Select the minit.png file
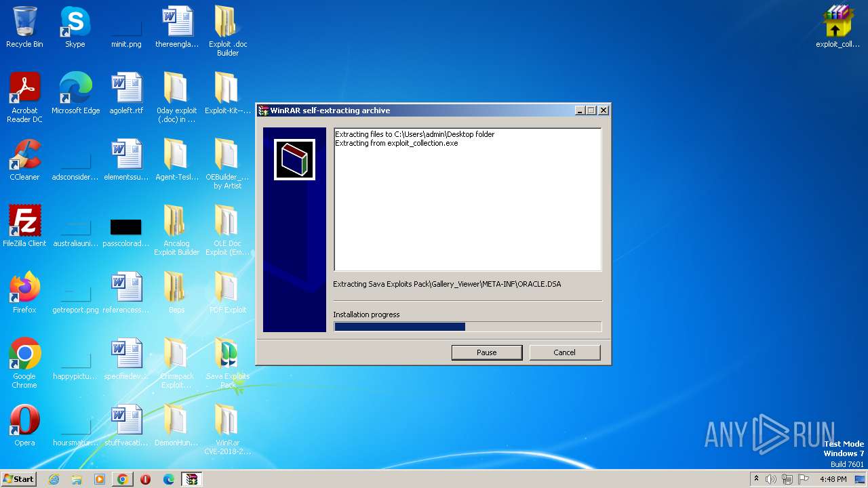The height and width of the screenshot is (488, 868). click(x=126, y=33)
